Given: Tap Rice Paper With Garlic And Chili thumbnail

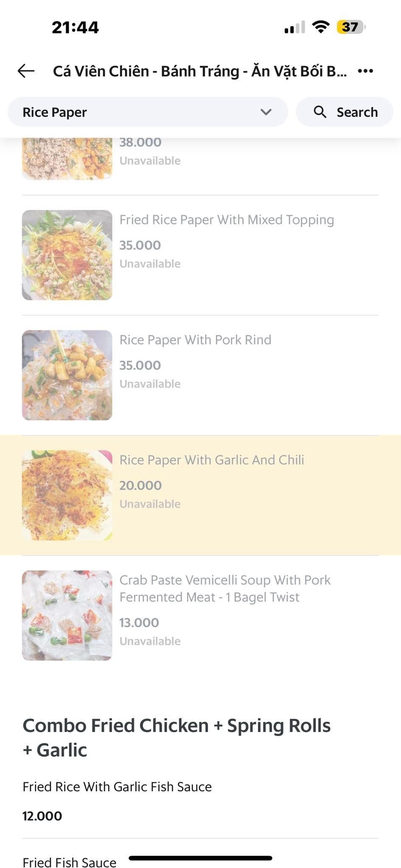Looking at the screenshot, I should [67, 495].
